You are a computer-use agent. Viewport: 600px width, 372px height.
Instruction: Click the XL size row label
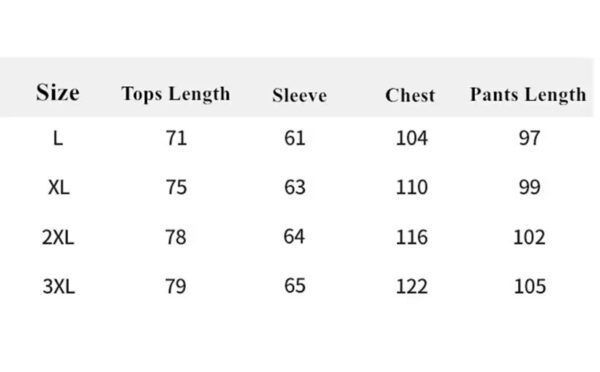[x=59, y=188]
